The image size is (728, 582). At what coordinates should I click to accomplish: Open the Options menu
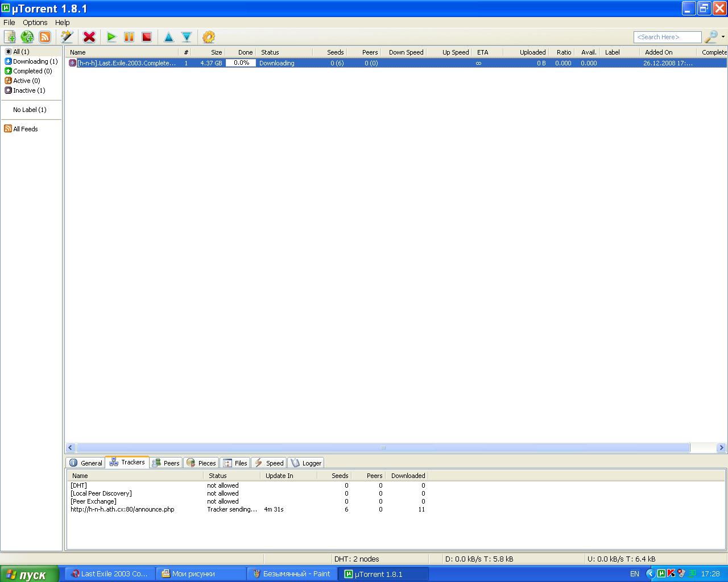coord(35,22)
